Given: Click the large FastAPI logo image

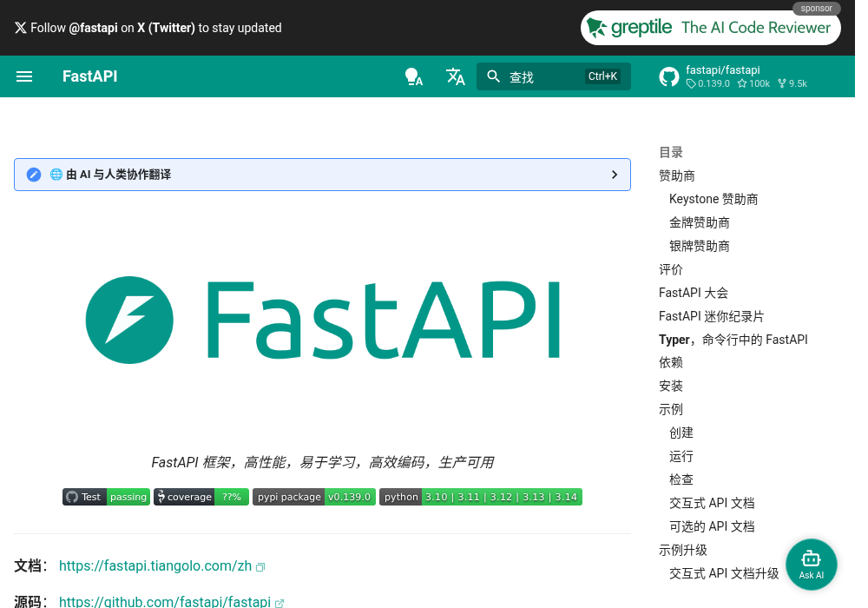Looking at the screenshot, I should [323, 320].
